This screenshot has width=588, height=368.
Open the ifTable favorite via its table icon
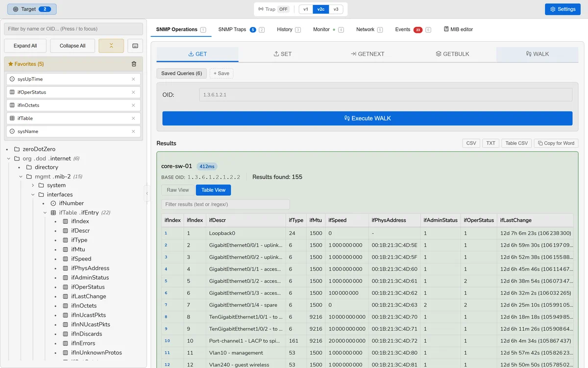pos(12,118)
